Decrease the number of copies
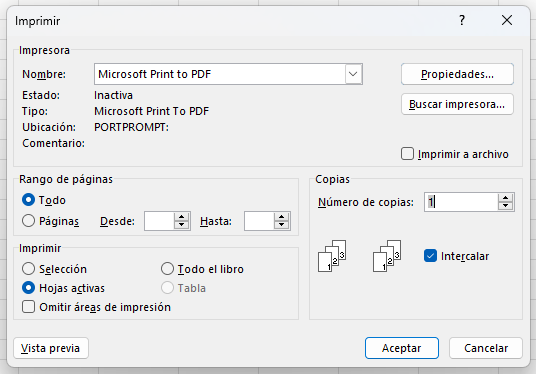This screenshot has width=536, height=374. click(506, 206)
